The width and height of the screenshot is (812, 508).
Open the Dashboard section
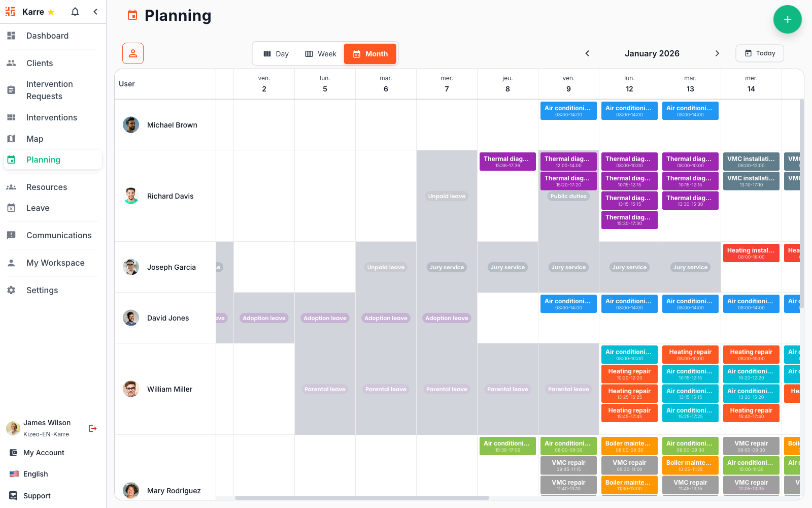pos(47,36)
